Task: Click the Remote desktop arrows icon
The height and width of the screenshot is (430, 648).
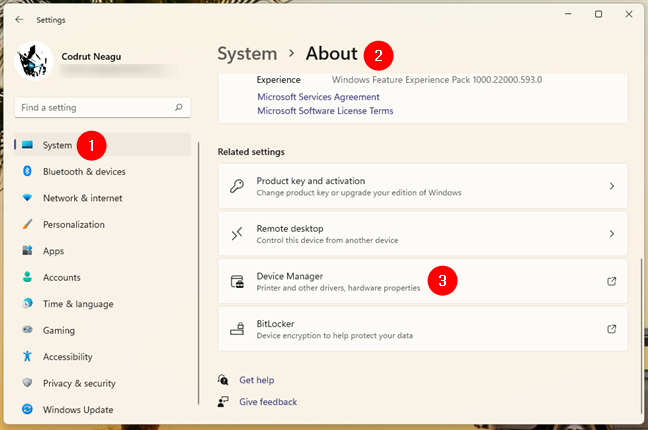Action: tap(237, 234)
